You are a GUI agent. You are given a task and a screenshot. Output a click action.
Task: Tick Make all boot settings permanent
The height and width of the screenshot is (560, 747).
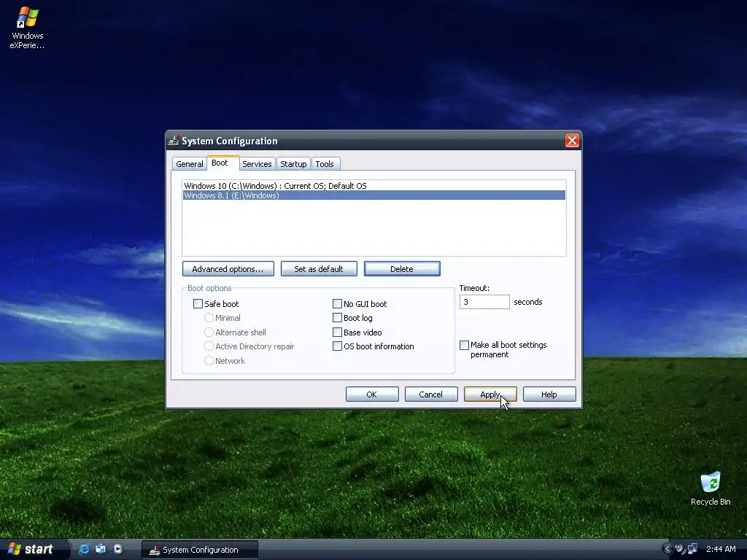click(464, 345)
